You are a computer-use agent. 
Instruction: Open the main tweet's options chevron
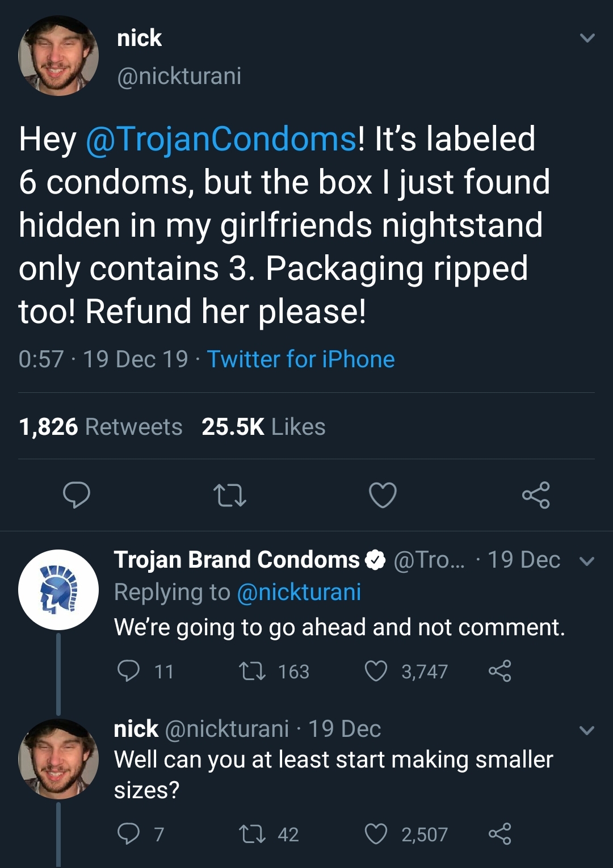tap(587, 39)
